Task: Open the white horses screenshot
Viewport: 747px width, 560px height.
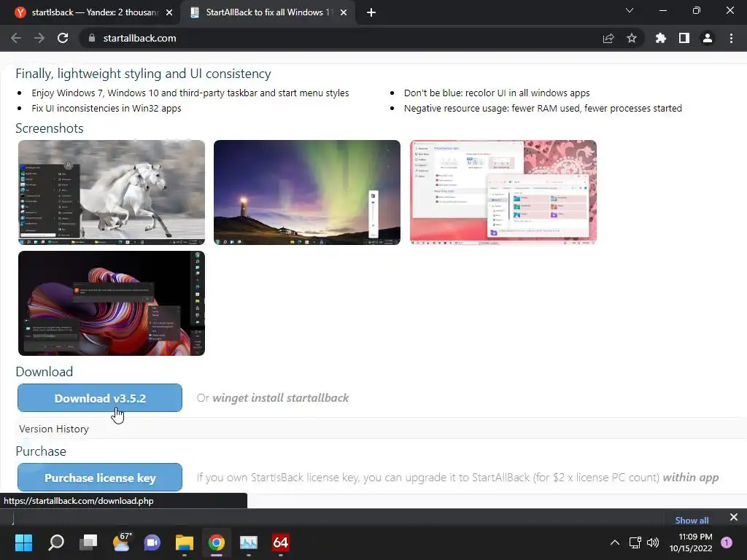Action: coord(112,192)
